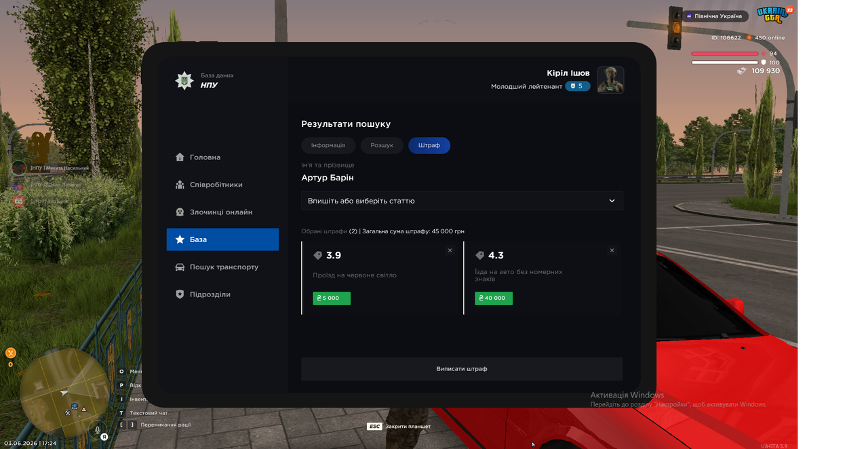
Task: Click the Впишіть або виберіть статтю field
Action: pyautogui.click(x=462, y=201)
